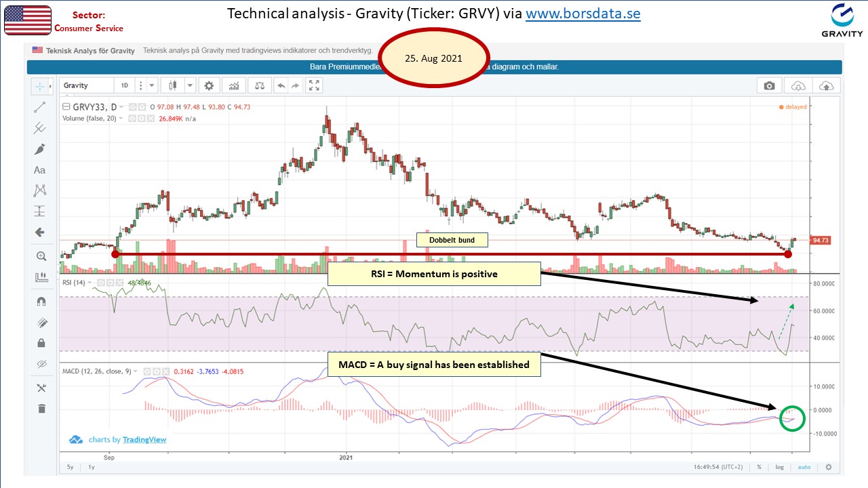Select the trend line drawing tool

pos(40,107)
